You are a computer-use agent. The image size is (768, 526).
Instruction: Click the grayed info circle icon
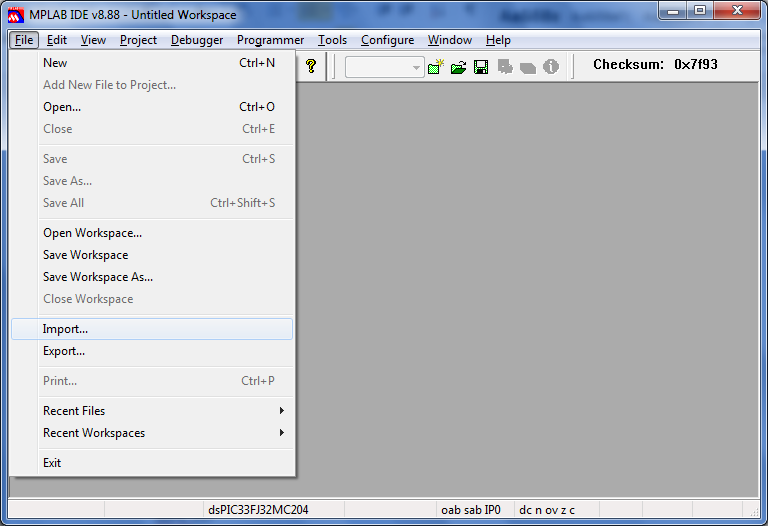[x=551, y=67]
